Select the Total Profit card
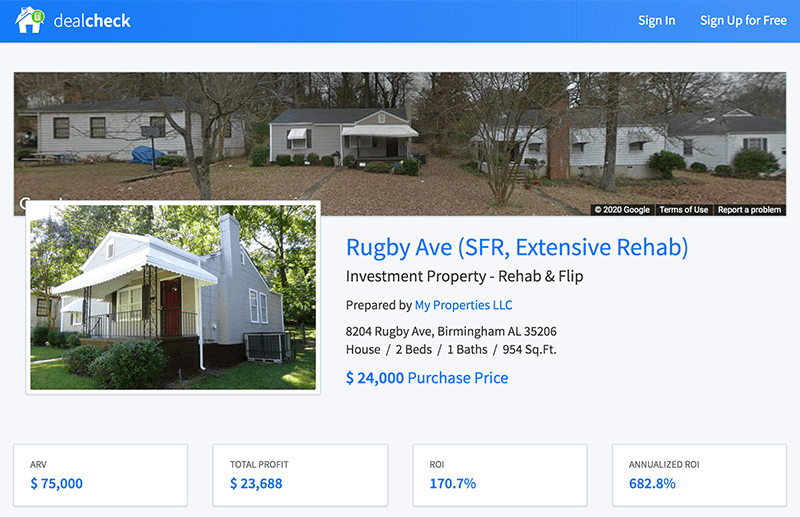This screenshot has height=517, width=800. point(300,475)
